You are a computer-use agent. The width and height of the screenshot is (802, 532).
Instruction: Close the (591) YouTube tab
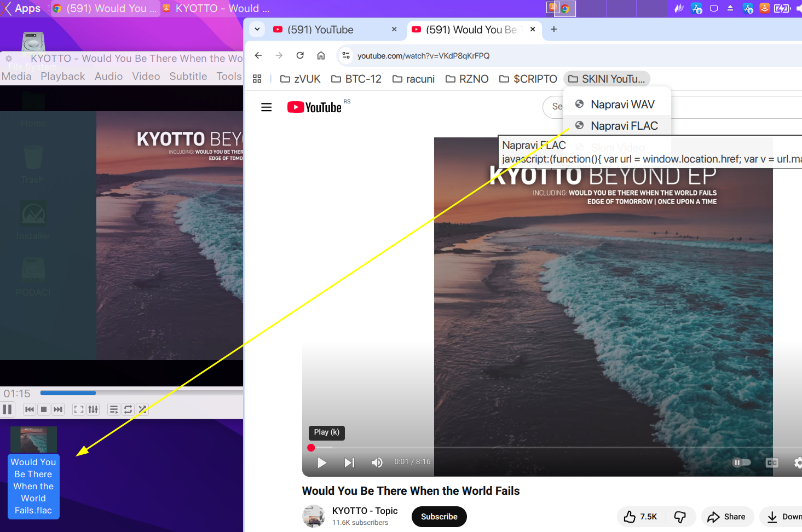tap(394, 30)
